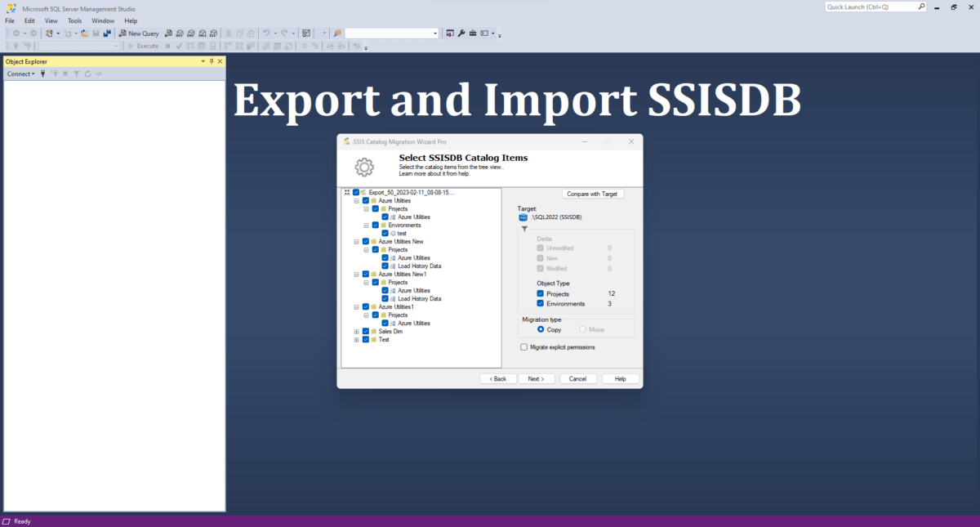Click the Save icon on the toolbar
Image resolution: width=980 pixels, height=527 pixels.
click(95, 33)
